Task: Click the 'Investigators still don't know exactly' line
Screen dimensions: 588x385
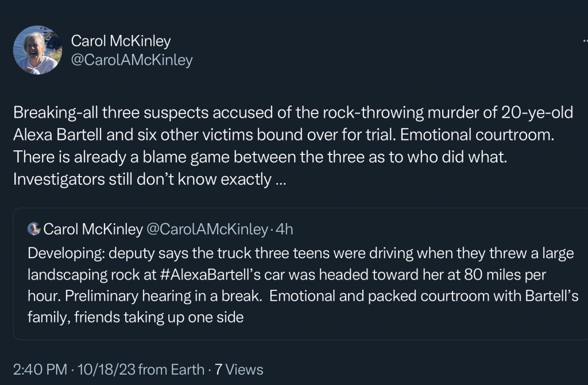Action: point(141,180)
